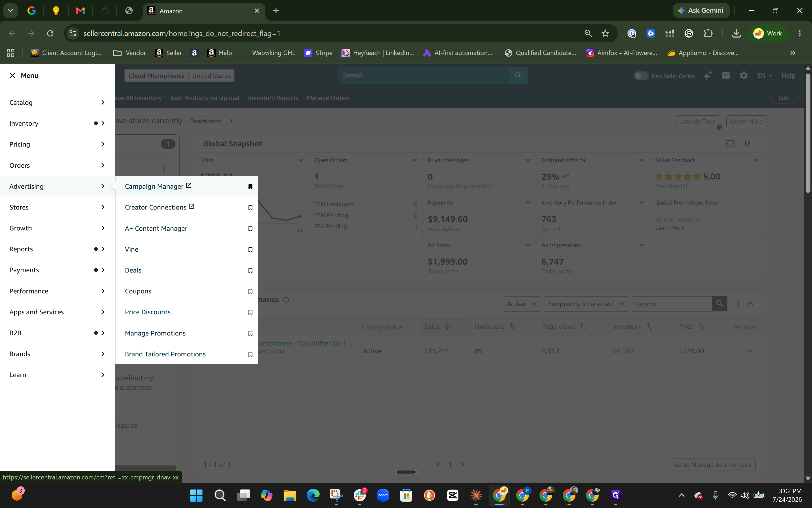This screenshot has height=508, width=812.
Task: Toggle bookmark for Vine
Action: coord(250,249)
